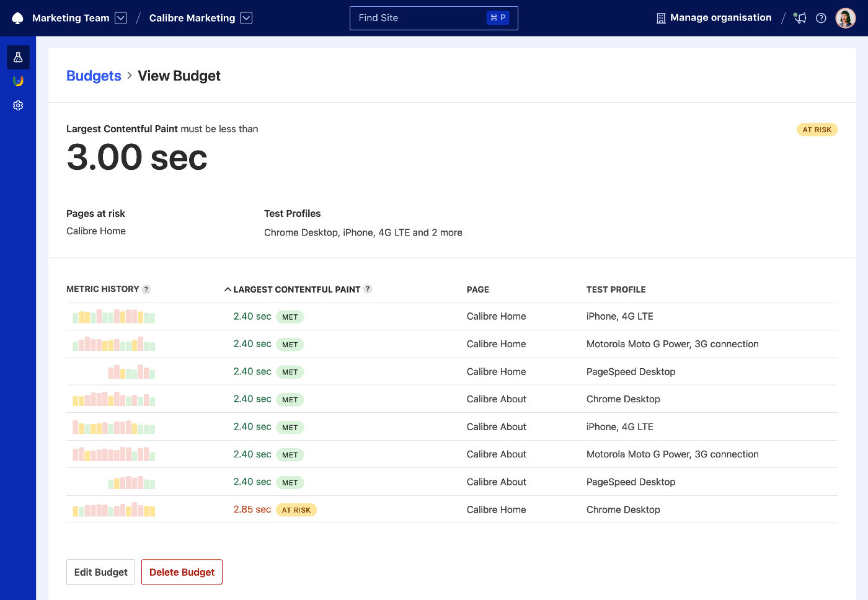Click the tooltip beside Largest Contentful Paint header
Screen dimensions: 868x600
click(x=368, y=289)
